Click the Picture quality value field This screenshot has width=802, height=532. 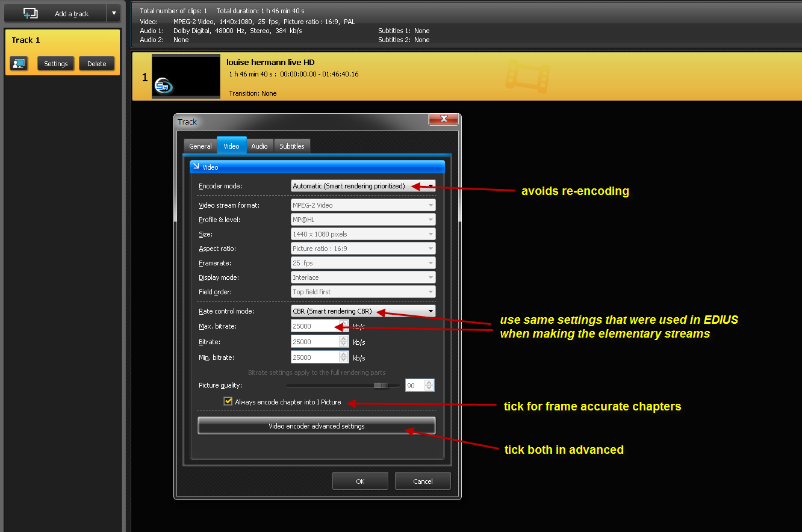point(414,386)
